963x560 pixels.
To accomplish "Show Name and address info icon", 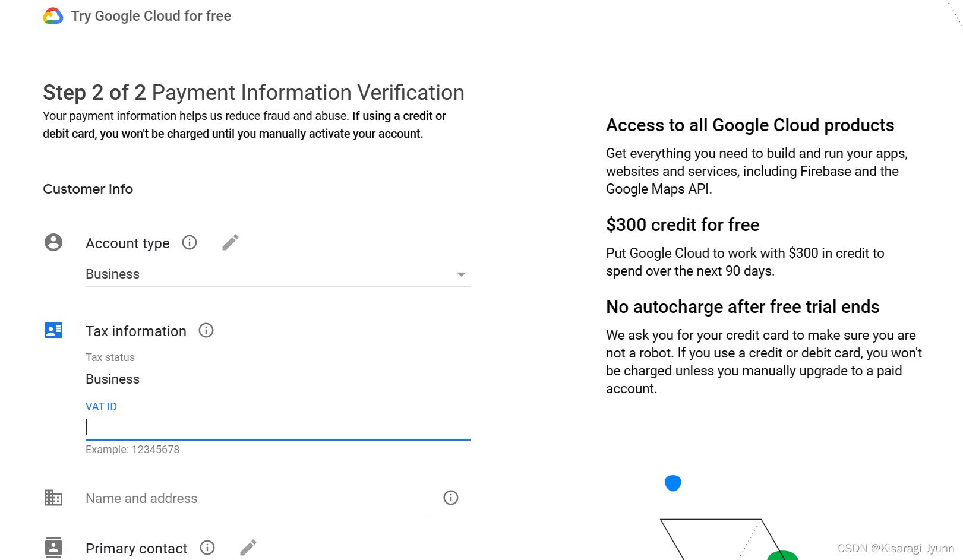I will click(x=451, y=498).
